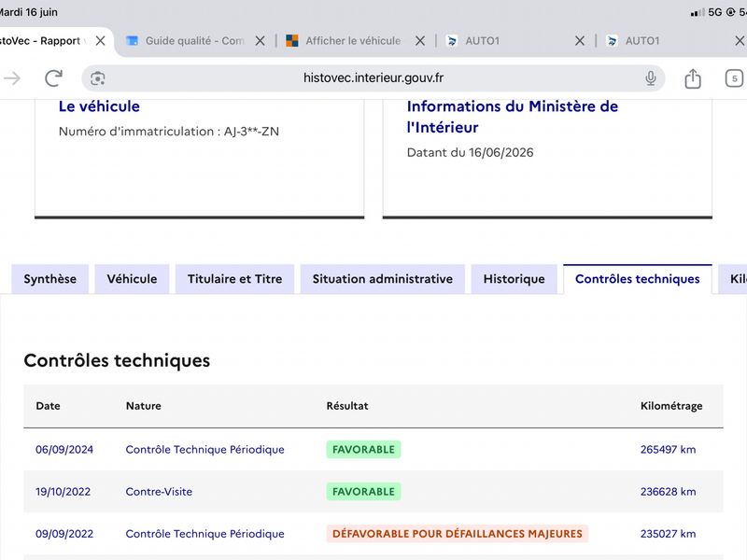Tap the forward navigation arrow
Screen dimensions: 747x560
pyautogui.click(x=12, y=78)
